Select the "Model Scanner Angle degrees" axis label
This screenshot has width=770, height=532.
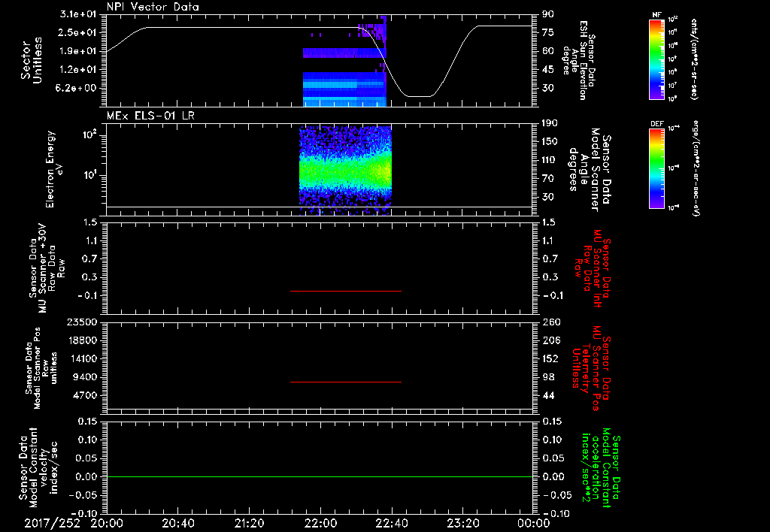[x=590, y=169]
